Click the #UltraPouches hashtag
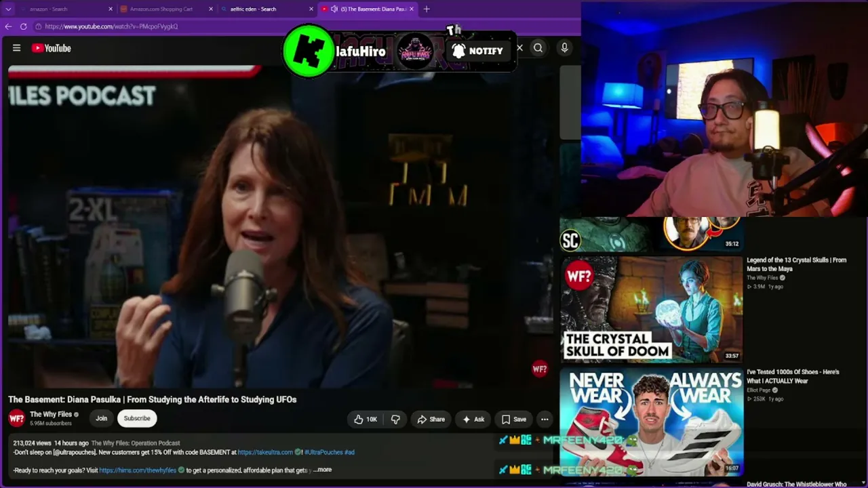868x488 pixels. click(x=323, y=452)
